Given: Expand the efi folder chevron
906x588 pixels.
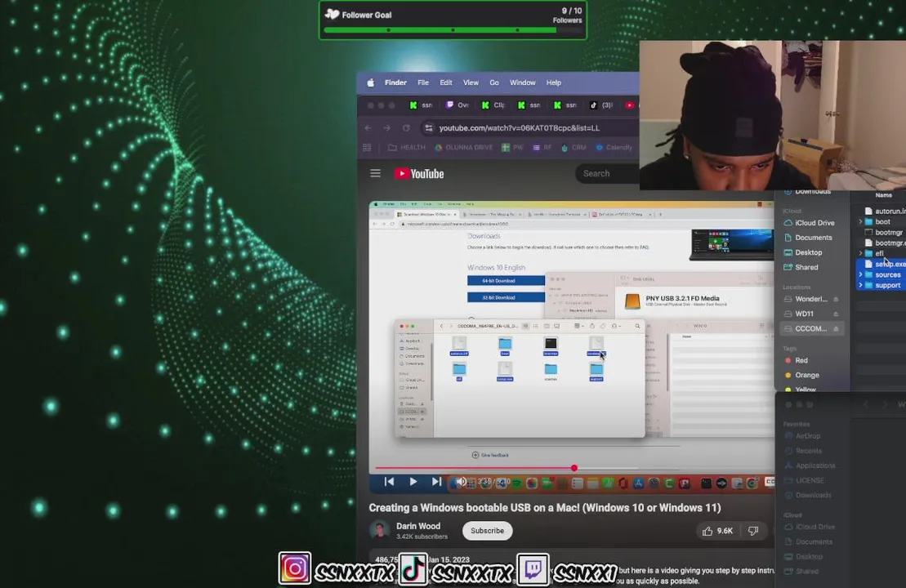Looking at the screenshot, I should [860, 253].
